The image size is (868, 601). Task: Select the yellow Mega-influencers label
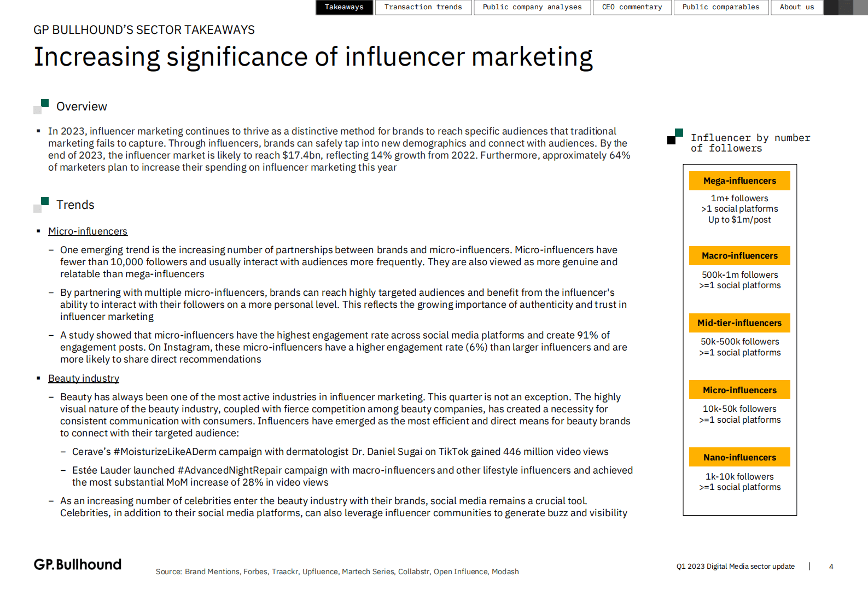739,181
